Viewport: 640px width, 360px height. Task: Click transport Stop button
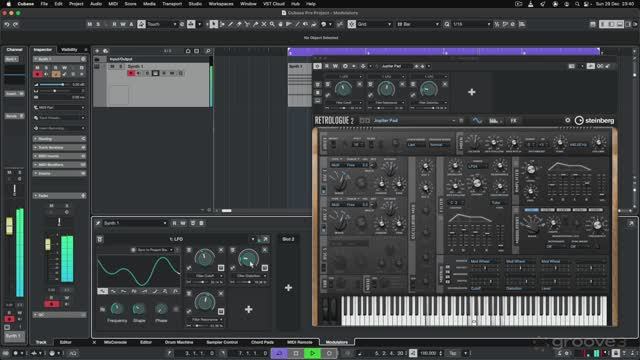click(x=296, y=353)
